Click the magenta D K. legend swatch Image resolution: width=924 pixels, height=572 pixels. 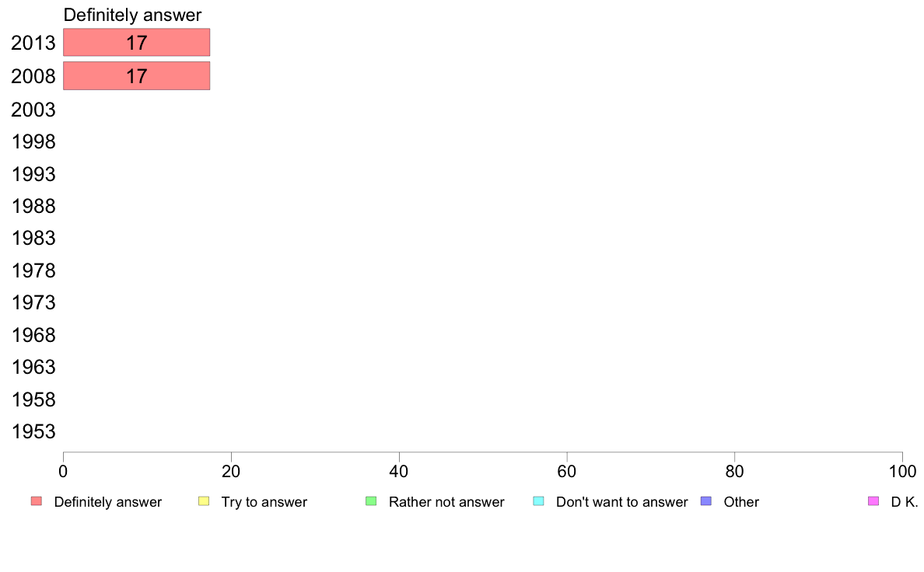point(873,501)
